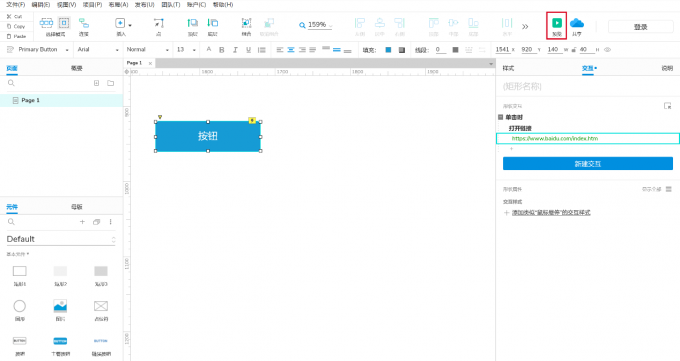Open the Insert dropdown arrow
Screen dimensions: 680x361
130,25
